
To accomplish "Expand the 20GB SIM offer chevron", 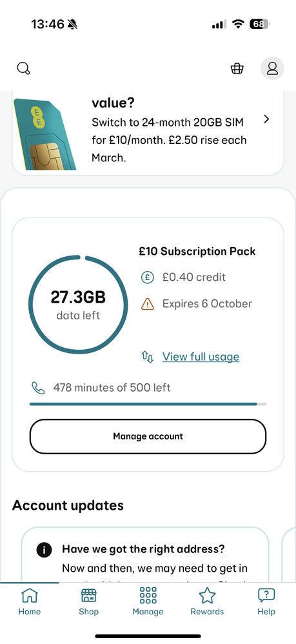I will coord(266,119).
